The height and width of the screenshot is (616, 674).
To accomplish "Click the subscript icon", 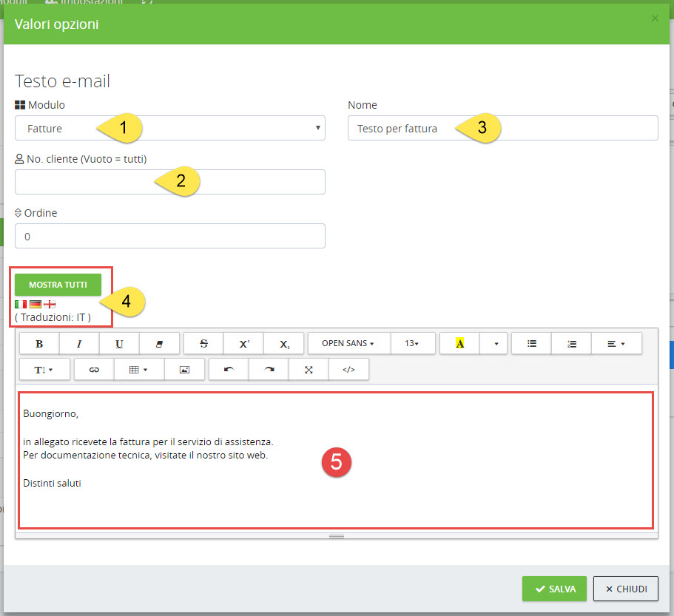I will click(285, 344).
